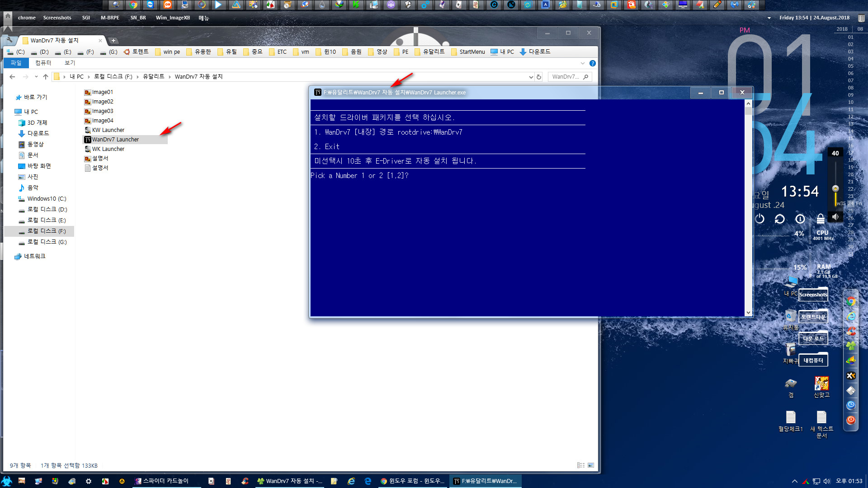Open the taskbar clock 오후 01:53

(x=849, y=481)
